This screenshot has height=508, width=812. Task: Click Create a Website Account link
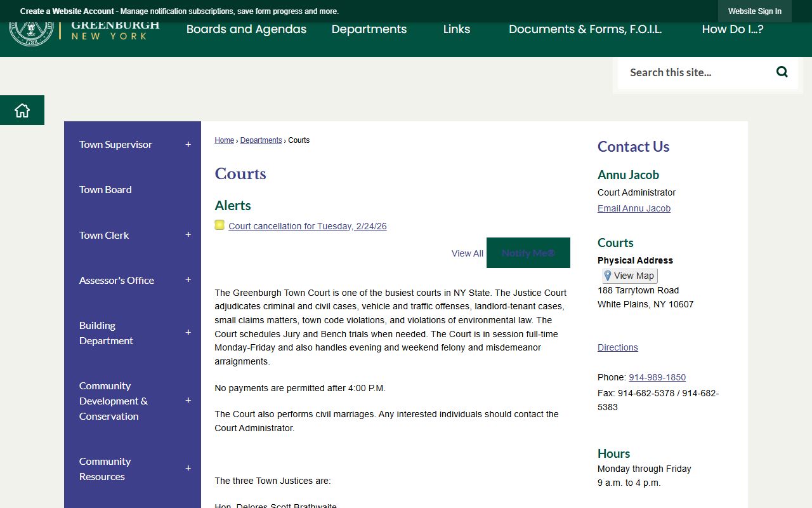click(x=67, y=11)
